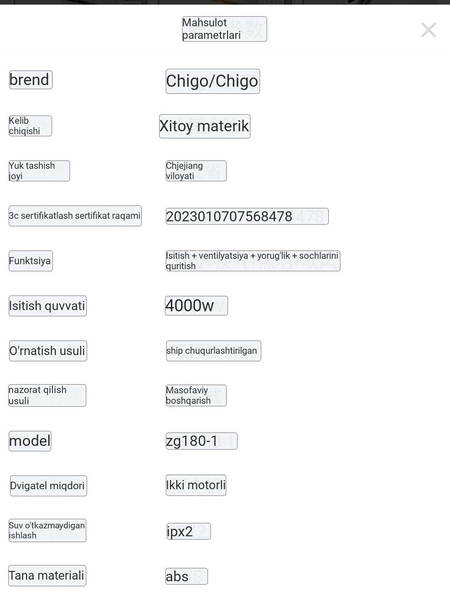The height and width of the screenshot is (603, 450).
Task: Tap the Funktsiya label
Action: tap(30, 261)
